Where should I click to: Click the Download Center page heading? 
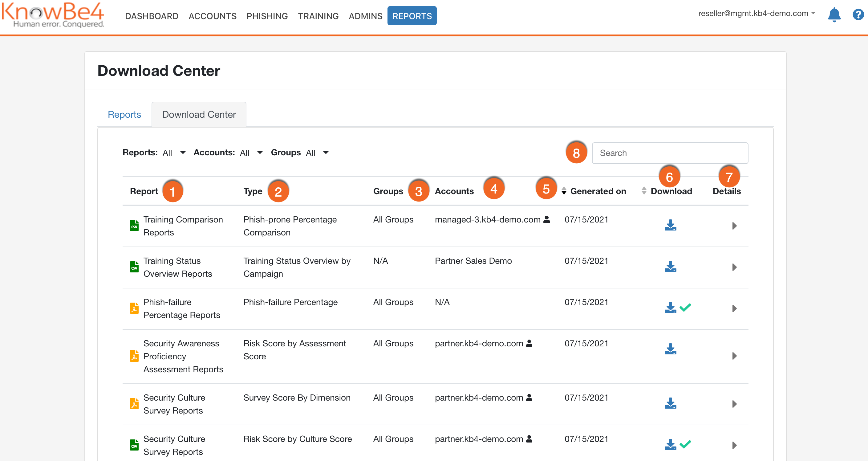point(158,71)
